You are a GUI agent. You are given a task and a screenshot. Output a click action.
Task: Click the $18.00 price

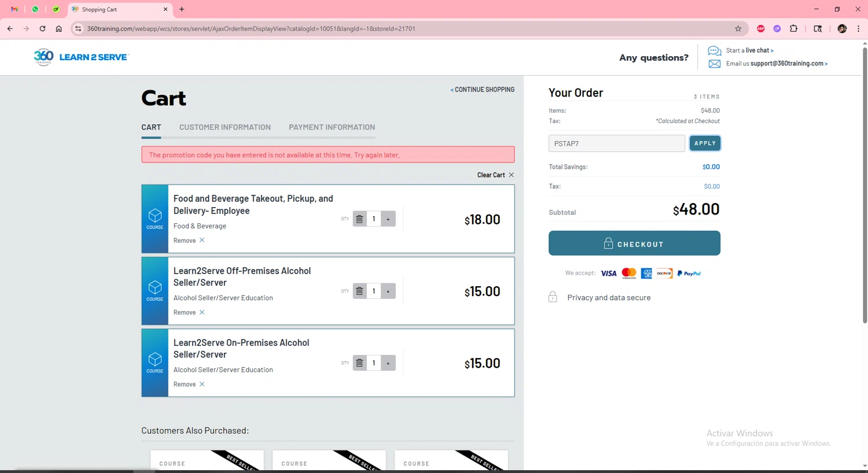click(x=482, y=220)
